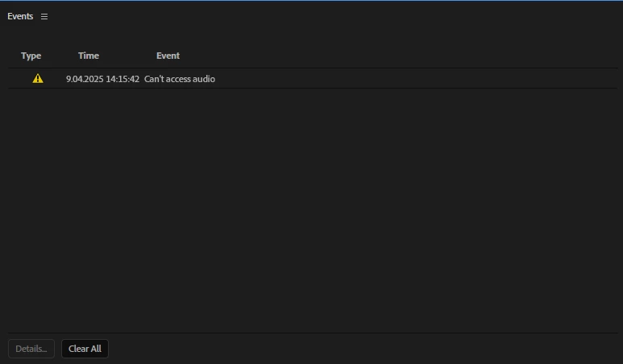Select the "Can't access audio" event text

pyautogui.click(x=180, y=79)
